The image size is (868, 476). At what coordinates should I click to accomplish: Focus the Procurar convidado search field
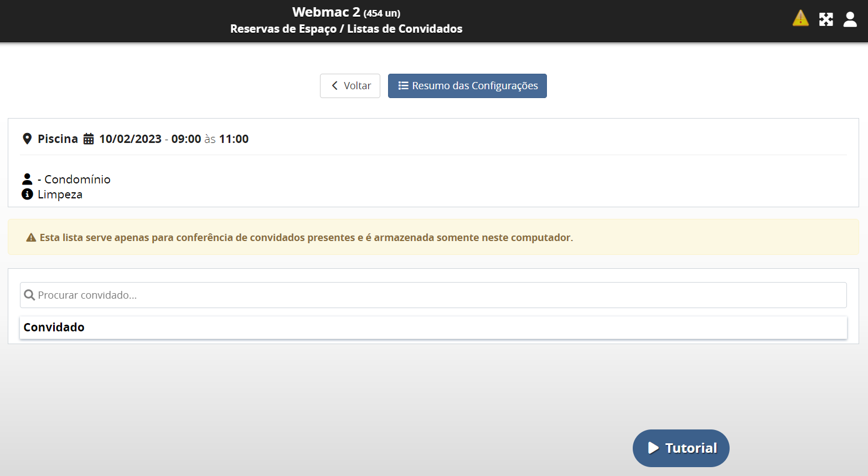(437, 295)
